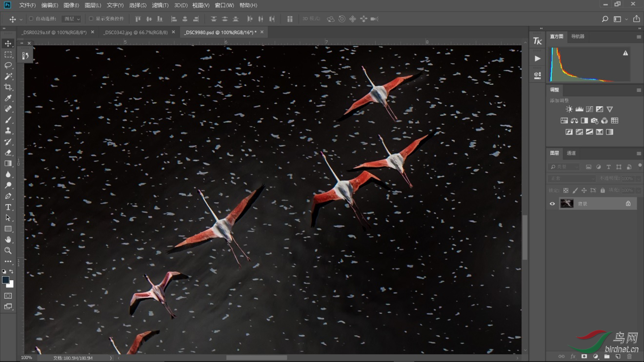Screen dimensions: 644x362
Task: Open the 图层 panel menu
Action: [639, 153]
